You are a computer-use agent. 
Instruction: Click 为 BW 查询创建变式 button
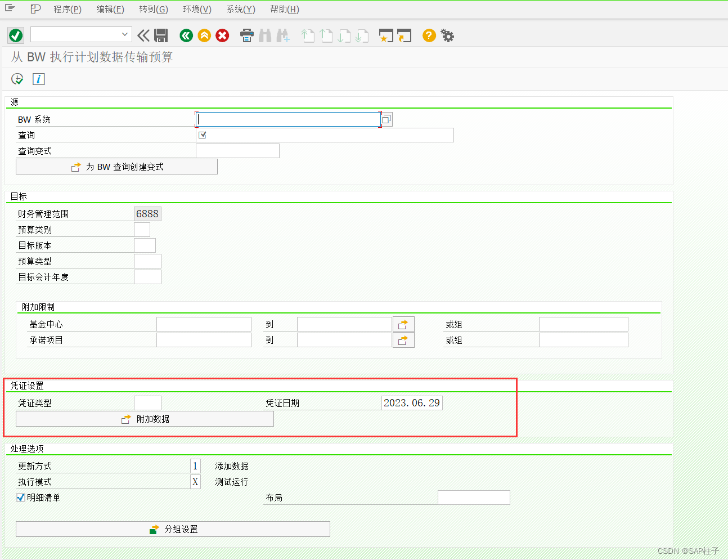point(116,167)
